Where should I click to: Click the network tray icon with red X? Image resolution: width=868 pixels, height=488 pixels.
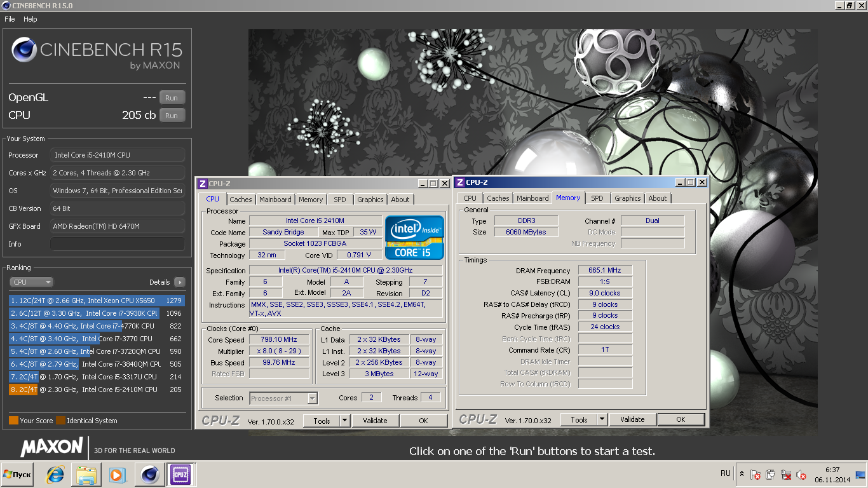click(786, 475)
